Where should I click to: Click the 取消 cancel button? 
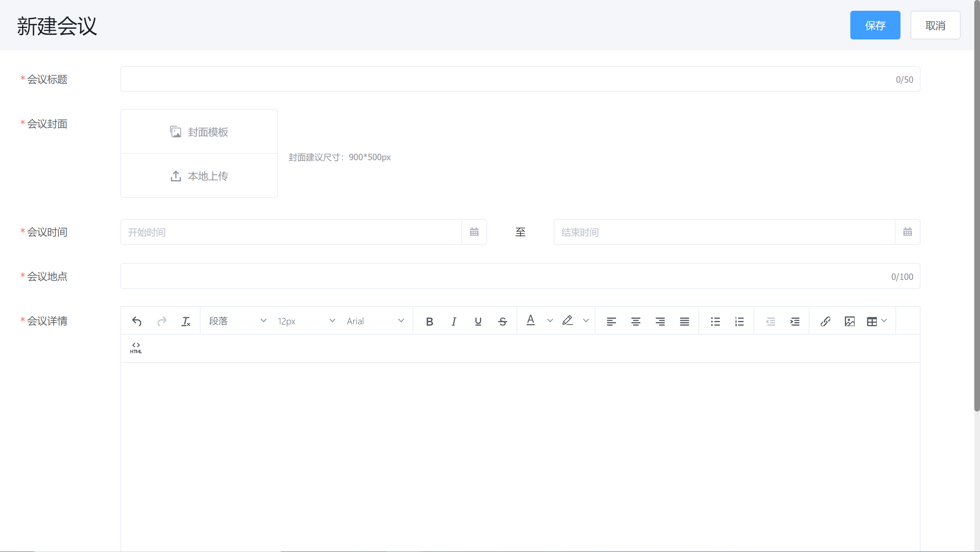(x=936, y=25)
